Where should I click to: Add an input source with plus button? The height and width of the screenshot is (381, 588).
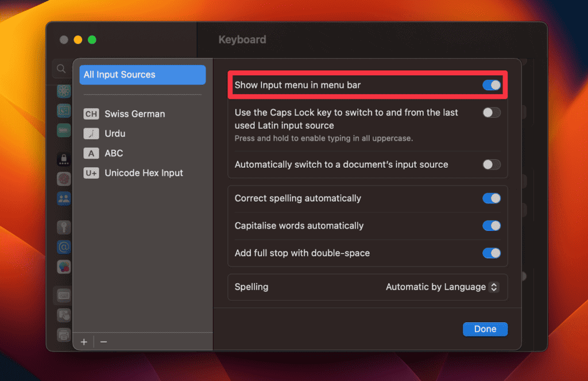click(x=83, y=341)
